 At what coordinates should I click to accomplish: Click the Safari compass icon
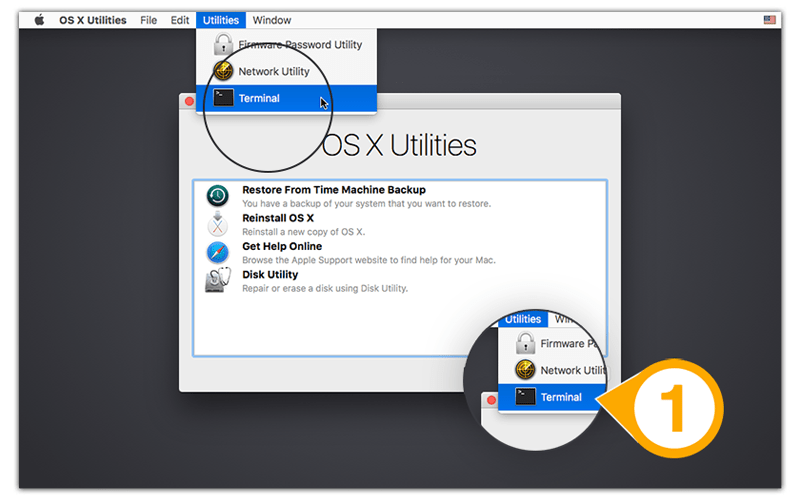click(217, 253)
